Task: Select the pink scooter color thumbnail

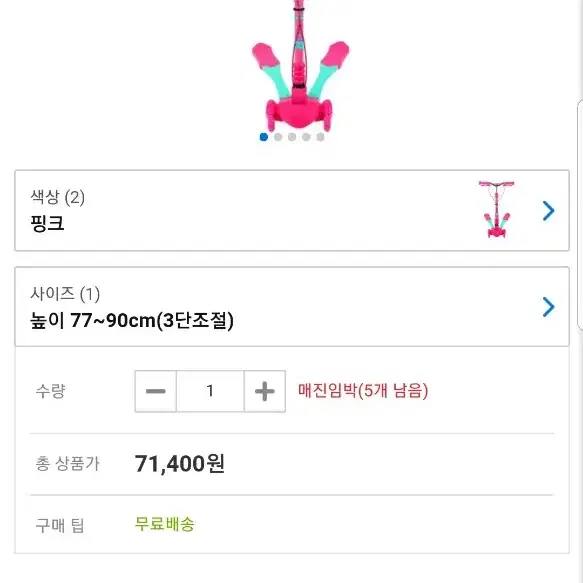Action: pyautogui.click(x=497, y=209)
